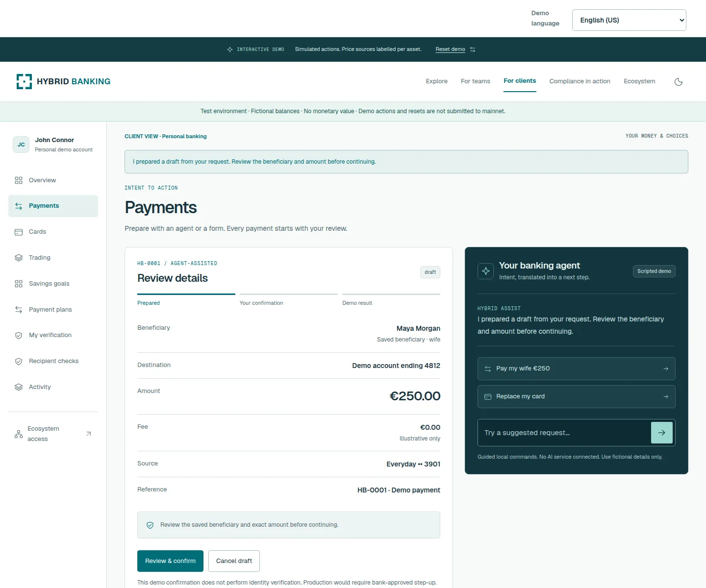The image size is (706, 588).
Task: Click the John Connor account name
Action: [54, 140]
